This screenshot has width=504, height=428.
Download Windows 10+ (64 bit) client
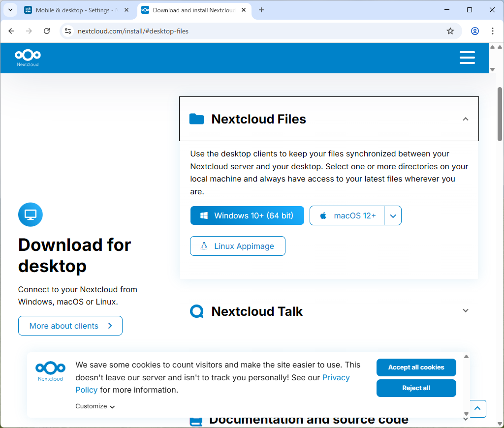pyautogui.click(x=247, y=215)
